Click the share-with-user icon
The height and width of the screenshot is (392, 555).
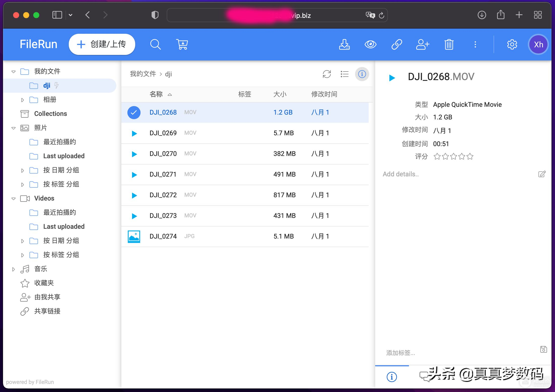point(423,45)
